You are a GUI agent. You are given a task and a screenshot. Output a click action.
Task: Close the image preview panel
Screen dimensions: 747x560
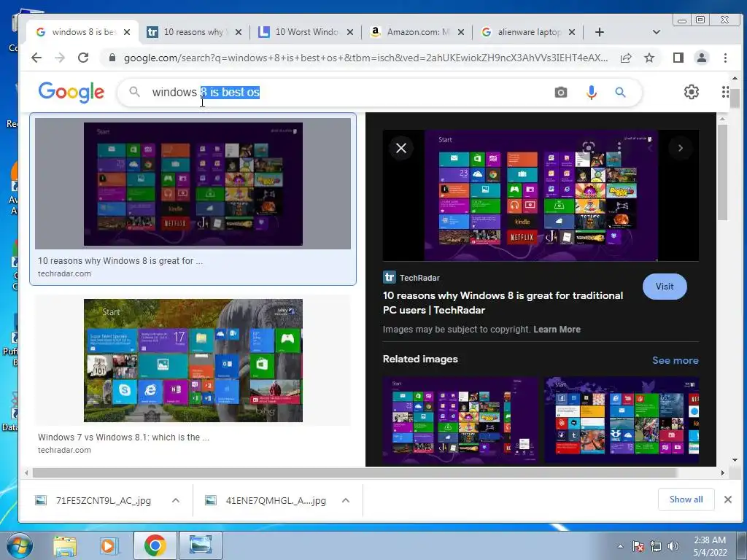point(401,148)
